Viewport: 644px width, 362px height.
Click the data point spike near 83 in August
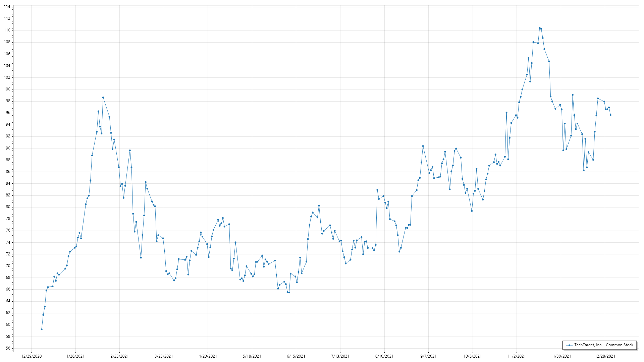tap(377, 190)
